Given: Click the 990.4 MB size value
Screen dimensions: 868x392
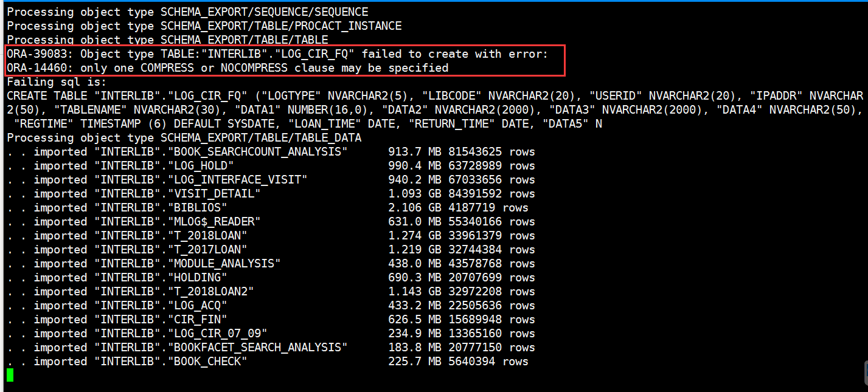Looking at the screenshot, I should pos(415,166).
